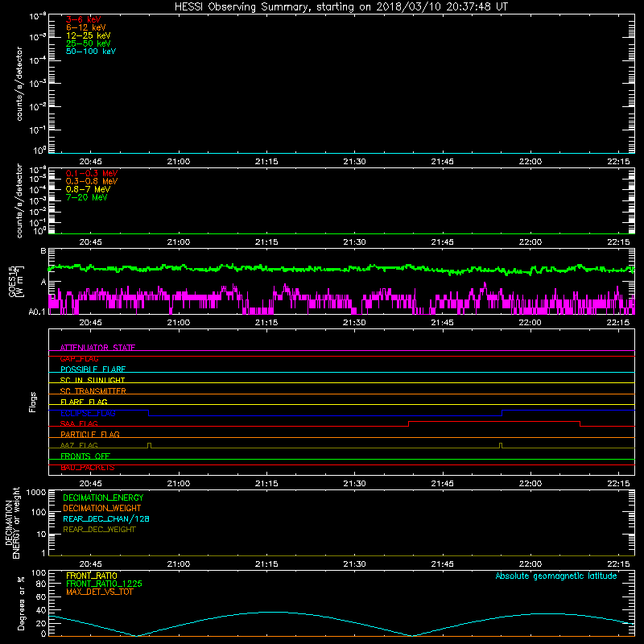
Task: Click the REAR_DEC_WEIGHT legend label
Action: point(99,530)
